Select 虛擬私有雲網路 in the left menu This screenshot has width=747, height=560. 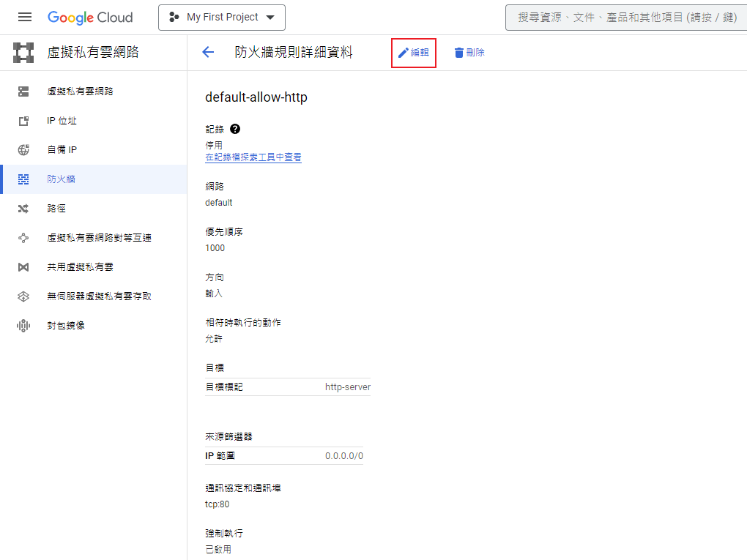pos(24,92)
